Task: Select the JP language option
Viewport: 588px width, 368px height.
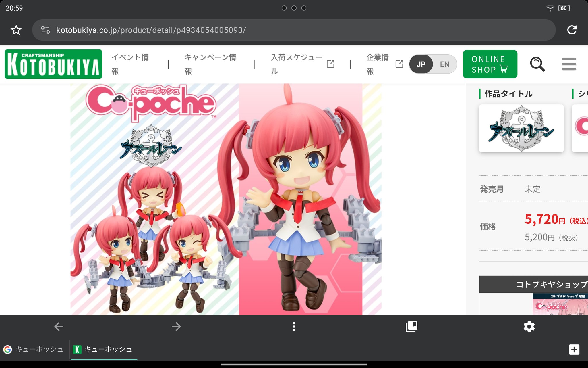Action: click(421, 64)
